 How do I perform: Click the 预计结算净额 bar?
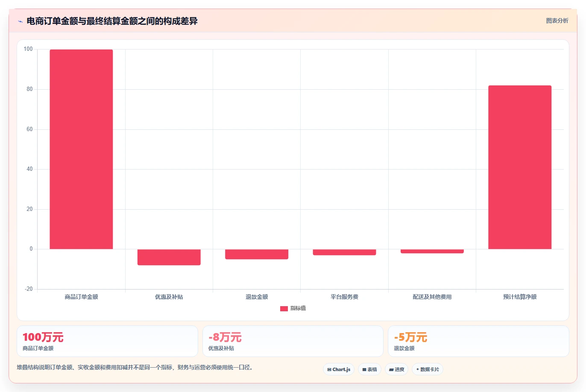pyautogui.click(x=520, y=167)
